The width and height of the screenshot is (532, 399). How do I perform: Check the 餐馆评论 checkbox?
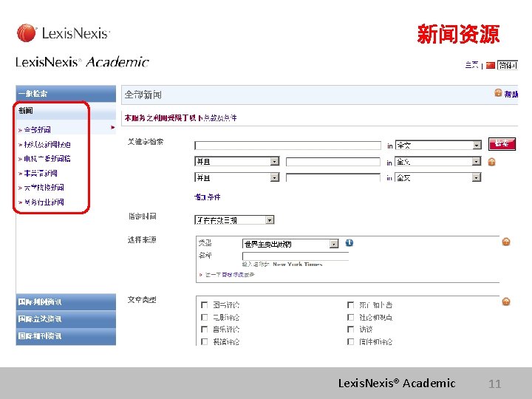[x=204, y=341]
